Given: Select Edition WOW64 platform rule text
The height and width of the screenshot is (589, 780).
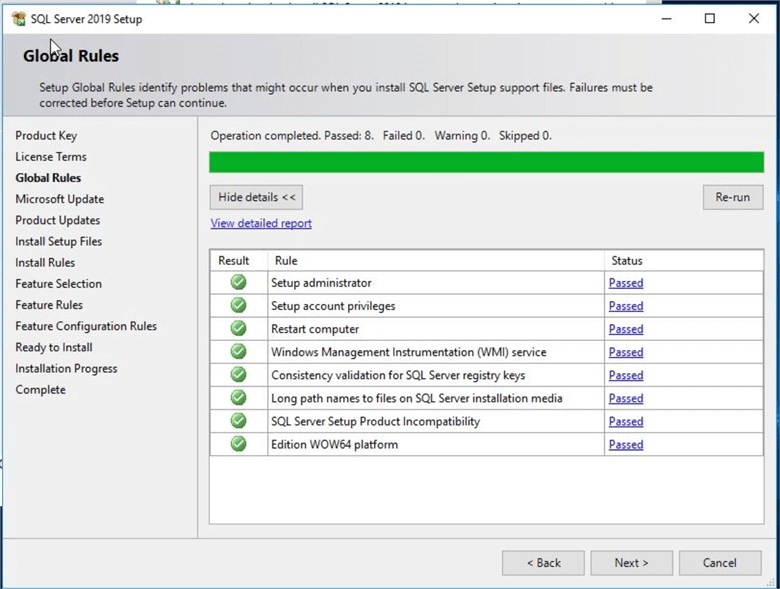Looking at the screenshot, I should (x=334, y=445).
